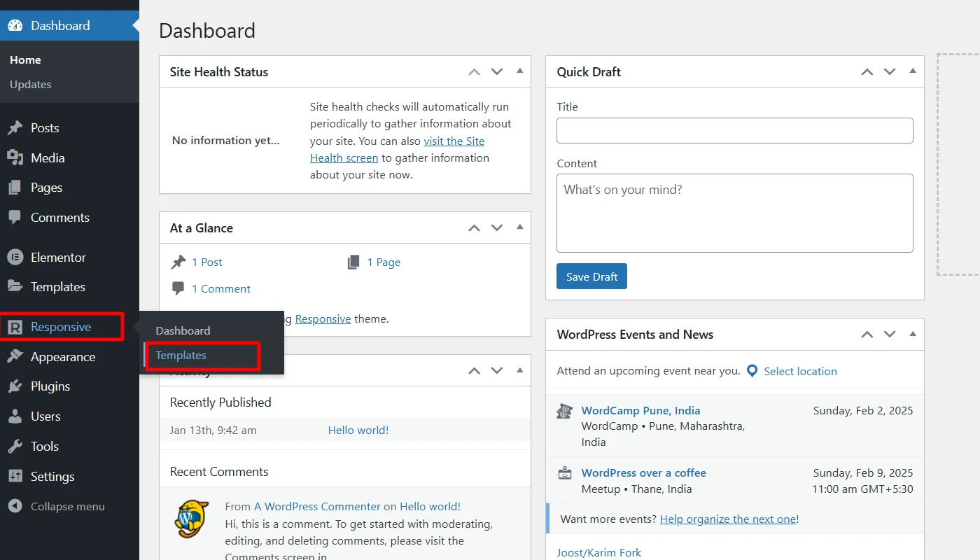Move Site Health Status widget up

[x=475, y=72]
